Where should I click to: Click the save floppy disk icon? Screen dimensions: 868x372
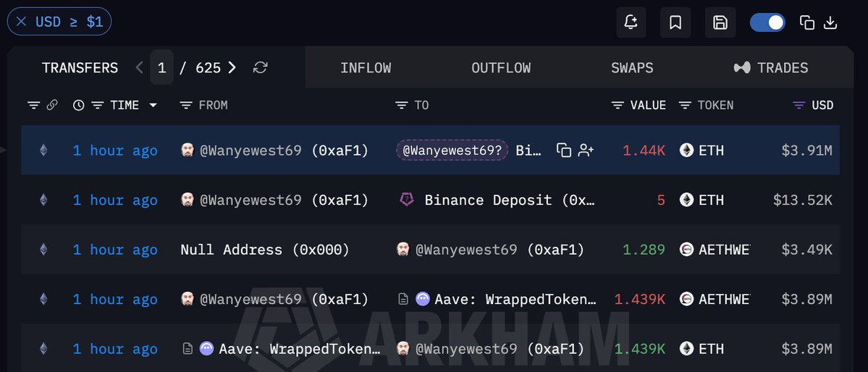click(x=720, y=22)
